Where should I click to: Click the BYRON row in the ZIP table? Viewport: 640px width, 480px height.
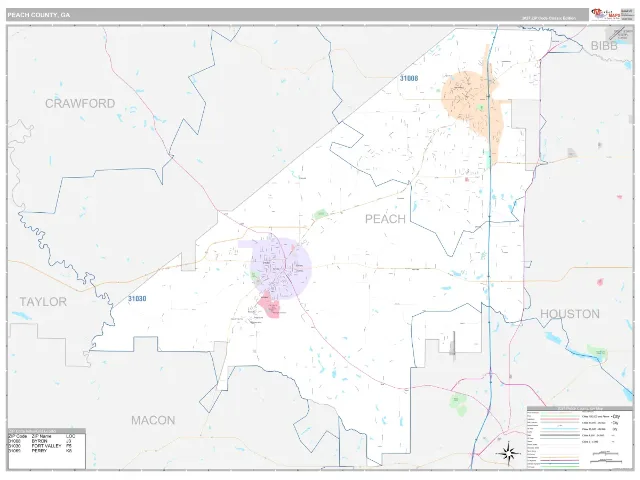[x=42, y=441]
